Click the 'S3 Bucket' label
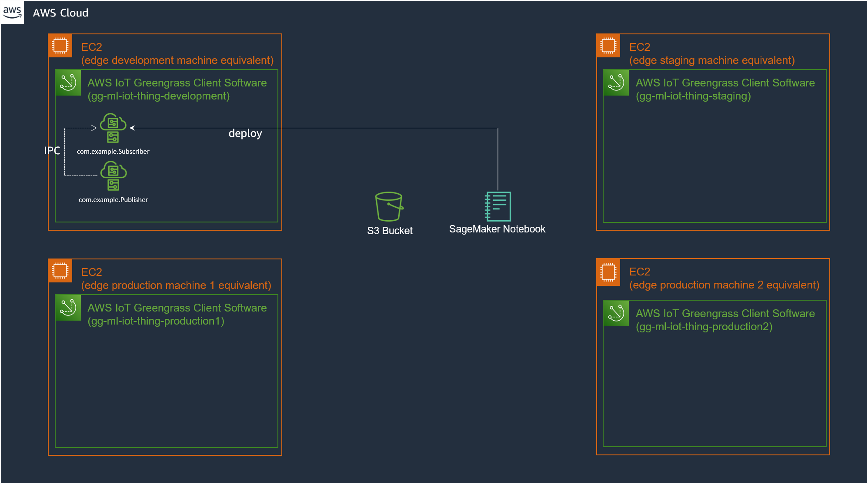 pyautogui.click(x=390, y=231)
